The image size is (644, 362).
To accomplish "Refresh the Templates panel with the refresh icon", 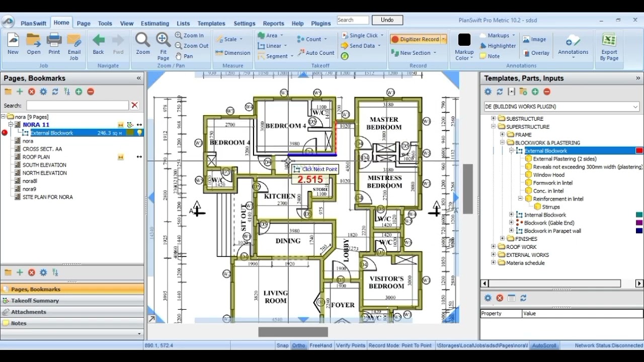I will [x=500, y=92].
